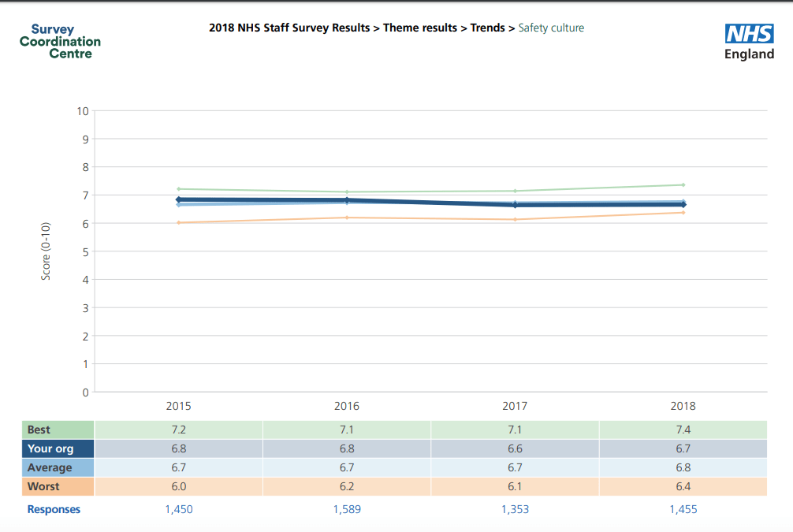Select the dark blue Your org legend label

click(50, 448)
